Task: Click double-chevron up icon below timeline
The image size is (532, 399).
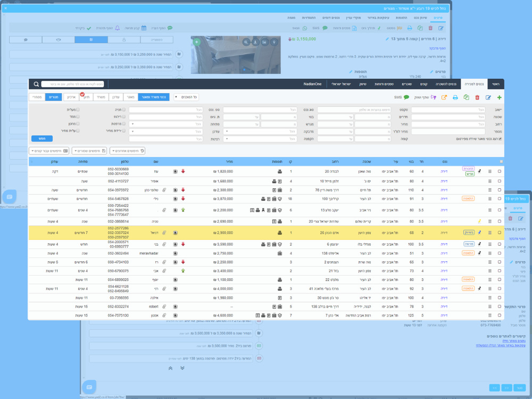Action: click(x=170, y=368)
